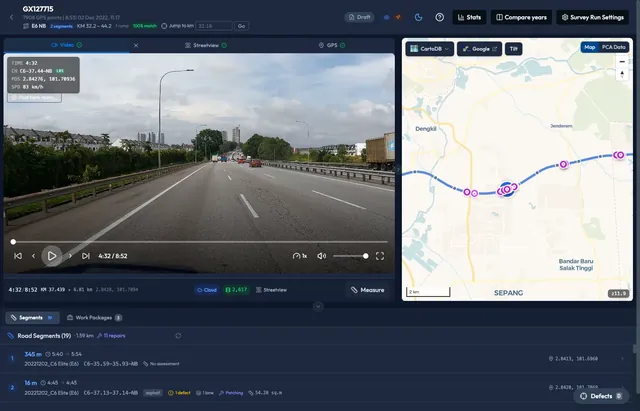The image size is (640, 411).
Task: Click the 11 repairs link
Action: click(x=111, y=335)
